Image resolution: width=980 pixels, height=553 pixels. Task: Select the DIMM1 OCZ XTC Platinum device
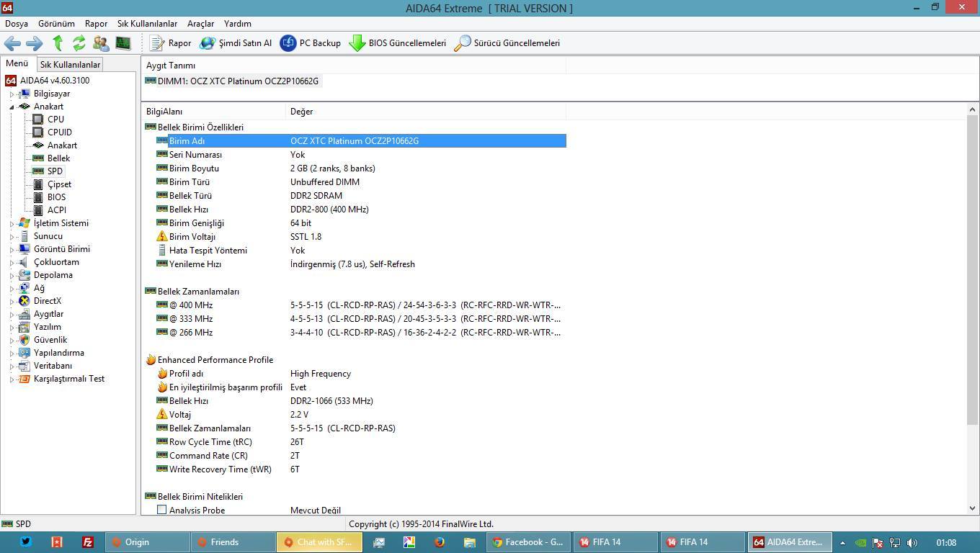(237, 81)
